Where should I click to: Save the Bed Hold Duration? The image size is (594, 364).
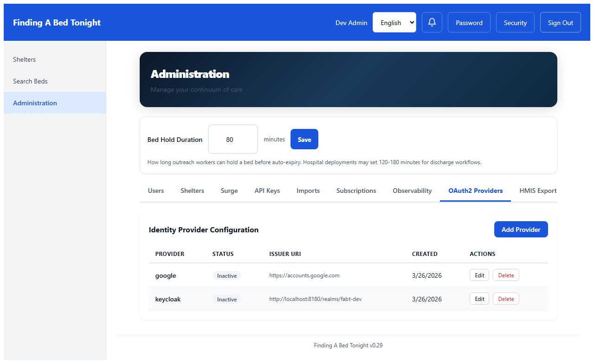(304, 139)
